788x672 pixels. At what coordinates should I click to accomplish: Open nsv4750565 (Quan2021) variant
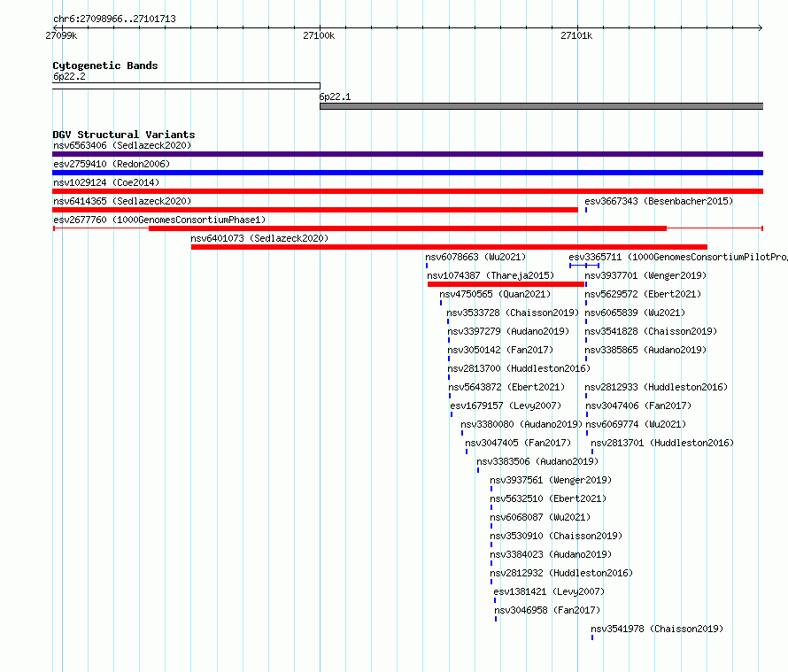click(495, 294)
